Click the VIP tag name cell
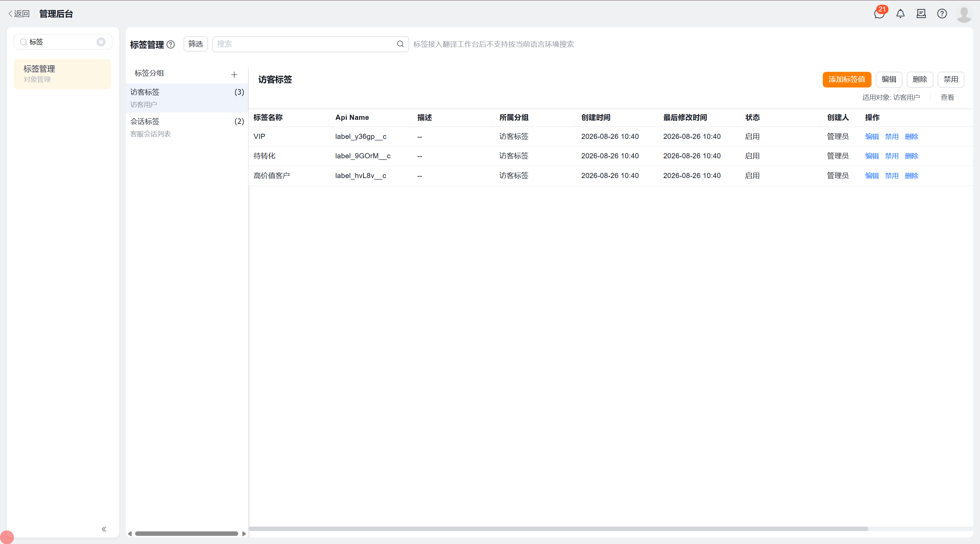This screenshot has height=544, width=980. [259, 137]
